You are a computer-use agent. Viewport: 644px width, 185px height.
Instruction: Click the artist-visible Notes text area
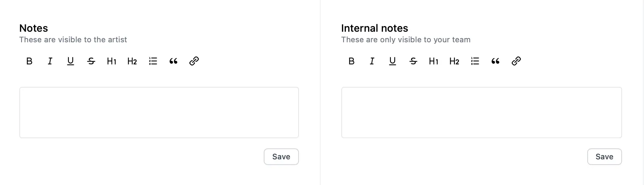159,113
